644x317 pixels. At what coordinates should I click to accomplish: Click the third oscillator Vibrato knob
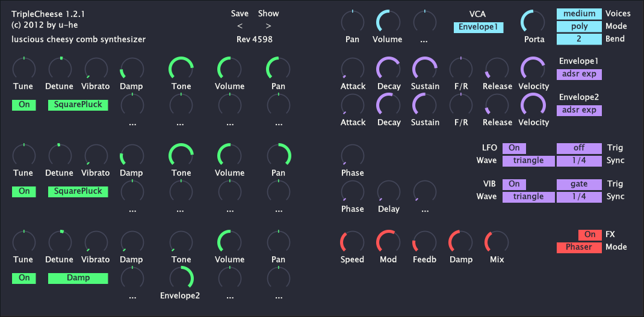(x=96, y=242)
